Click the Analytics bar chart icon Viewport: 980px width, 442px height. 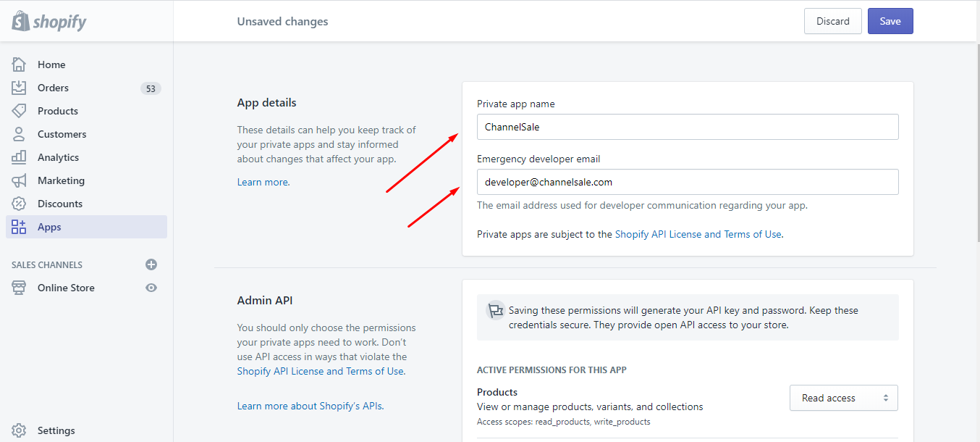[x=19, y=157]
